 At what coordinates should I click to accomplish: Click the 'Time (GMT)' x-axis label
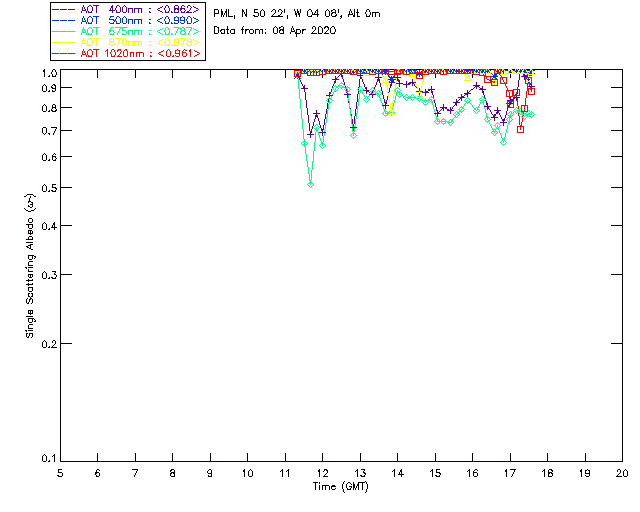click(x=341, y=485)
